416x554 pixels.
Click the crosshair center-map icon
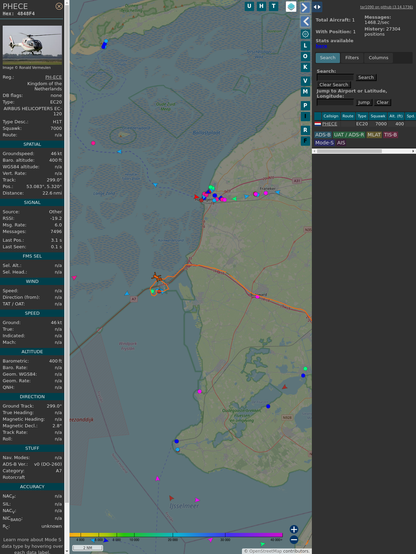point(305,34)
